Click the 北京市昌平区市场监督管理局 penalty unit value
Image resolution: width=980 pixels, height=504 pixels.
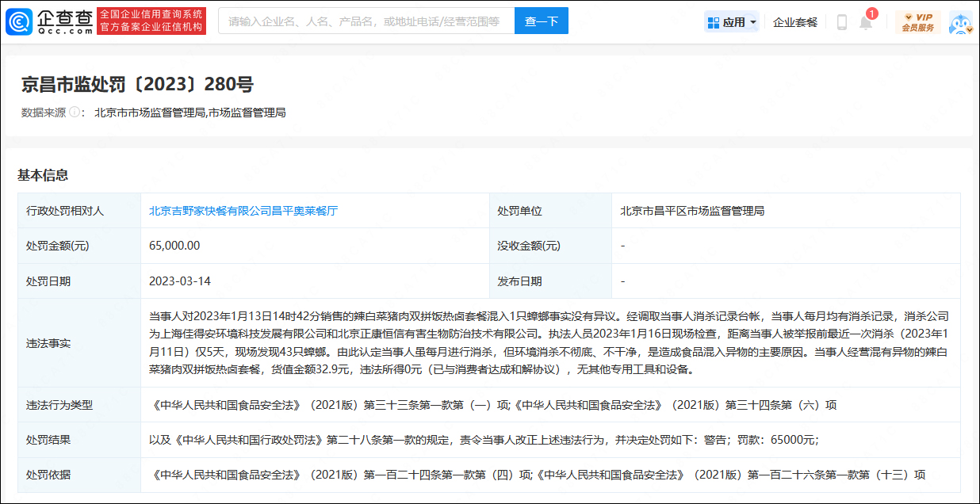tap(692, 211)
